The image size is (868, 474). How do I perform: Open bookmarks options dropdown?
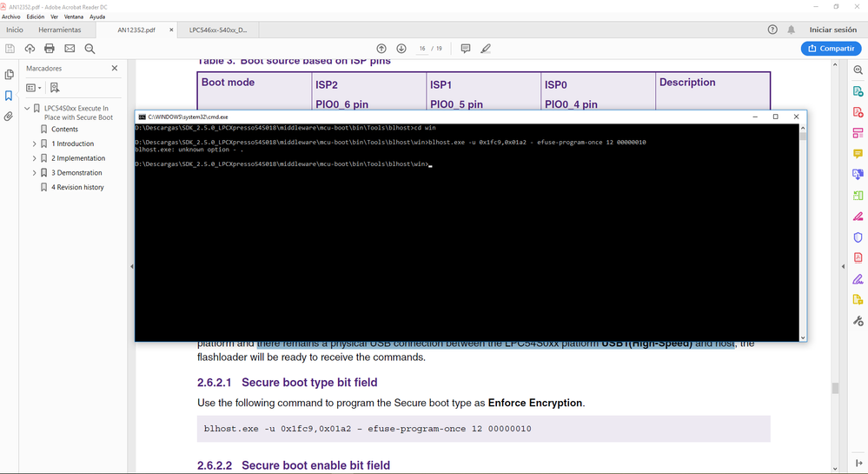(x=34, y=88)
